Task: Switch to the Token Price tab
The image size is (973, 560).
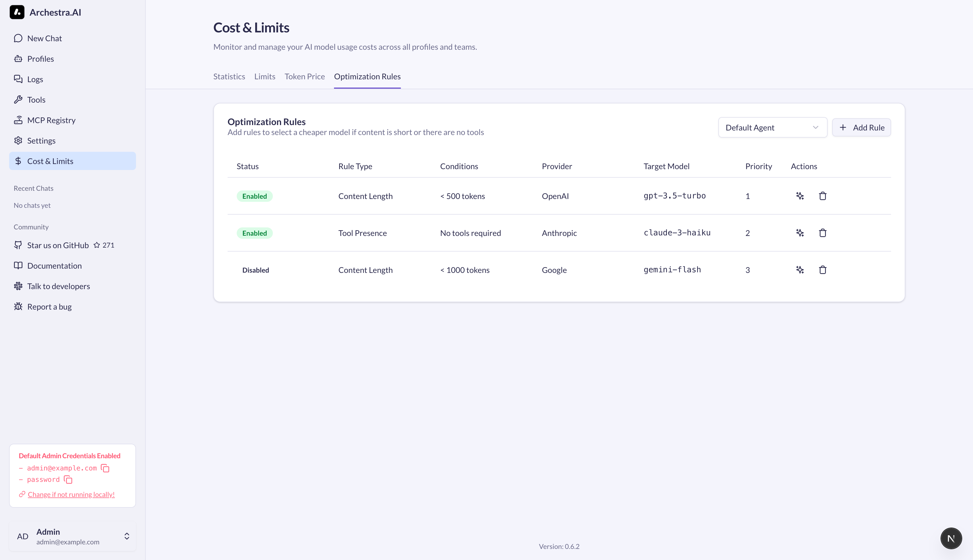Action: point(304,76)
